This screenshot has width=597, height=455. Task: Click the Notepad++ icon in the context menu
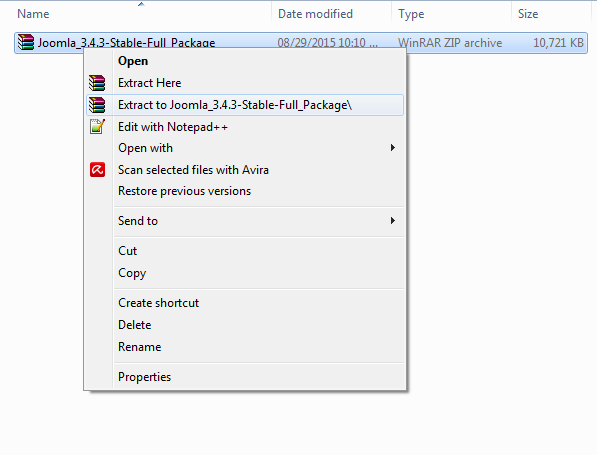coord(97,126)
